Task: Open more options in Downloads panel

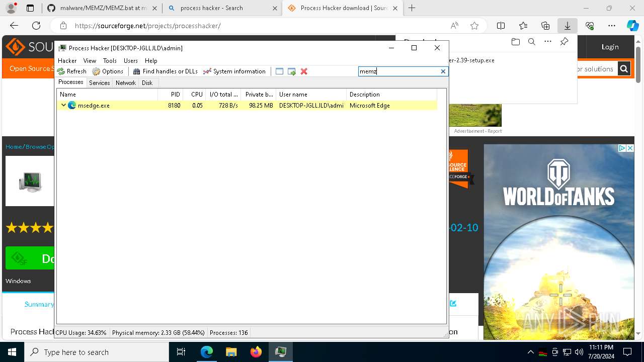Action: [x=548, y=42]
